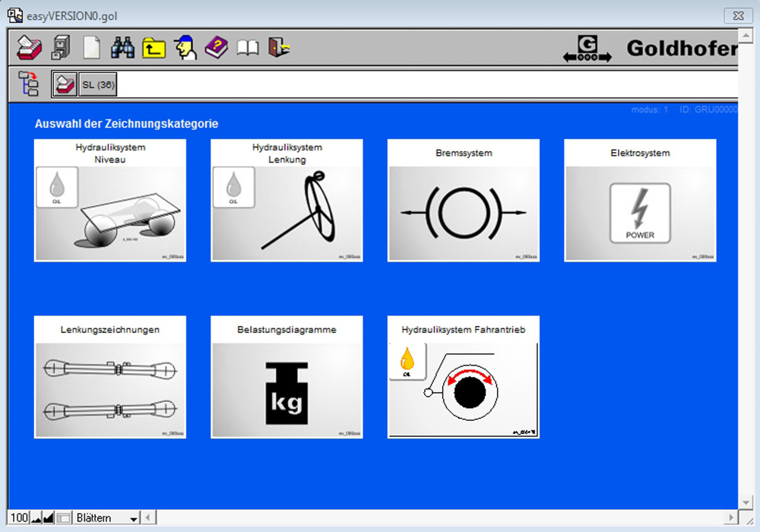Exit using the door icon

coord(278,48)
